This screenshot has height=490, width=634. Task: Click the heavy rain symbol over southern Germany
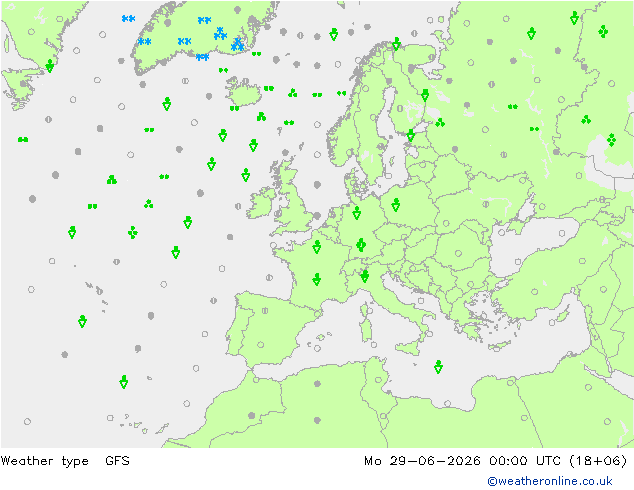point(361,245)
